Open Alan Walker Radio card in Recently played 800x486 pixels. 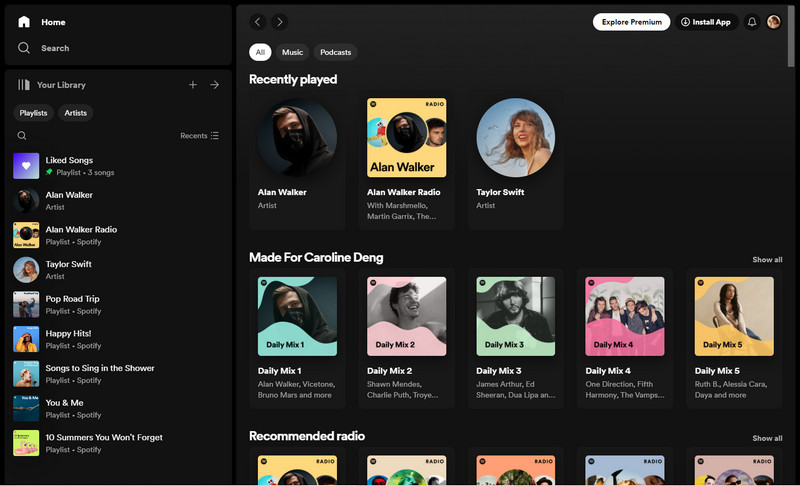[407, 160]
